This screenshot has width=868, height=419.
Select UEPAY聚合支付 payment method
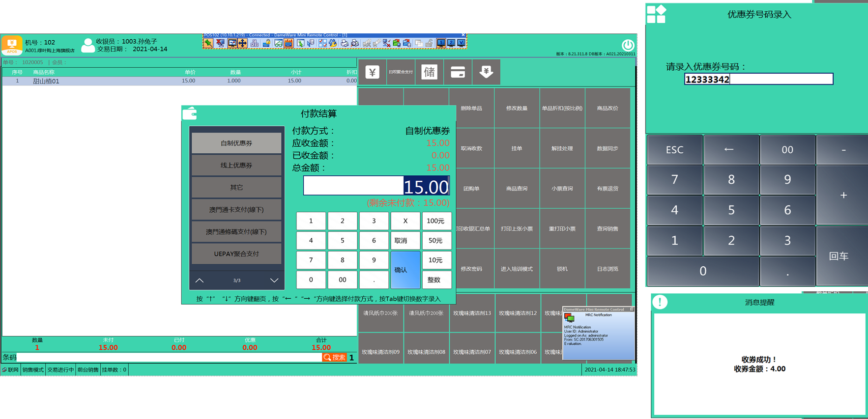236,254
